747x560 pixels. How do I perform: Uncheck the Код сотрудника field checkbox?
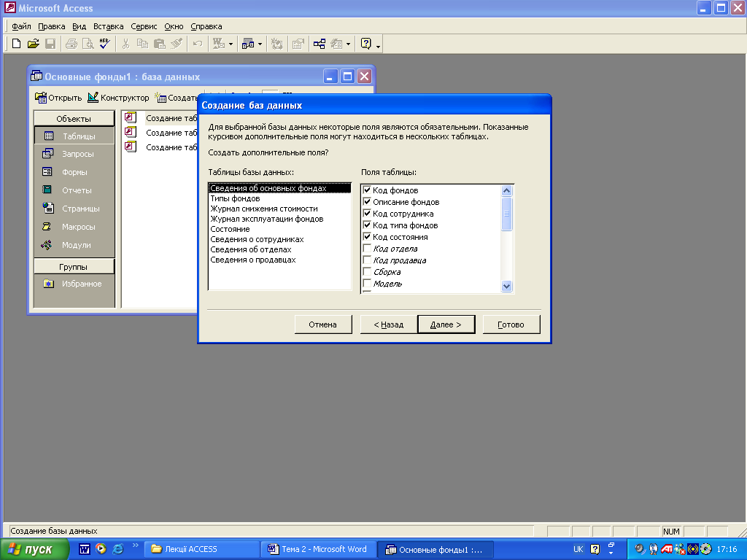(x=368, y=214)
